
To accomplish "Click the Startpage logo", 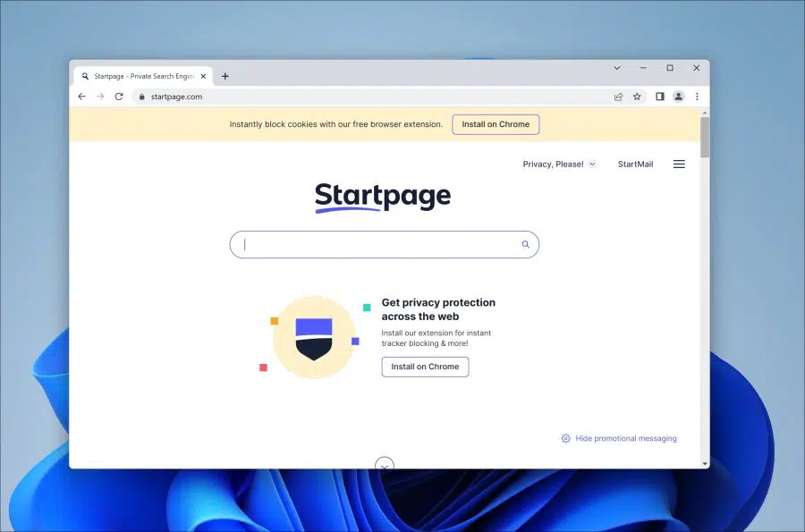I will pyautogui.click(x=383, y=197).
